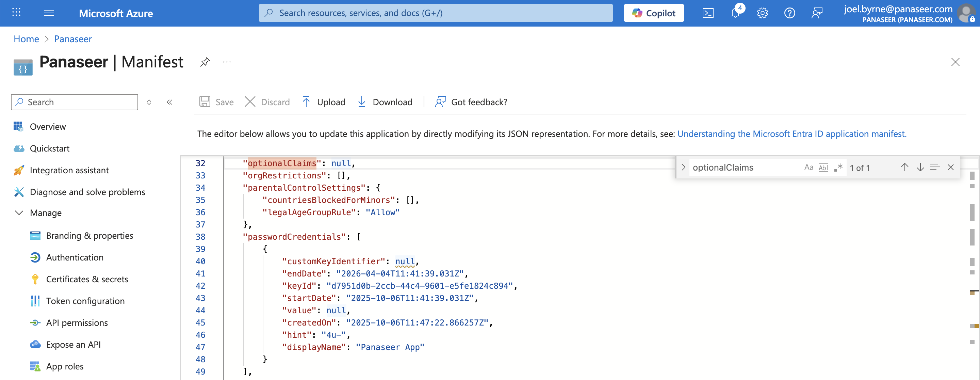
Task: Toggle Match Case in find widget
Action: click(x=808, y=167)
